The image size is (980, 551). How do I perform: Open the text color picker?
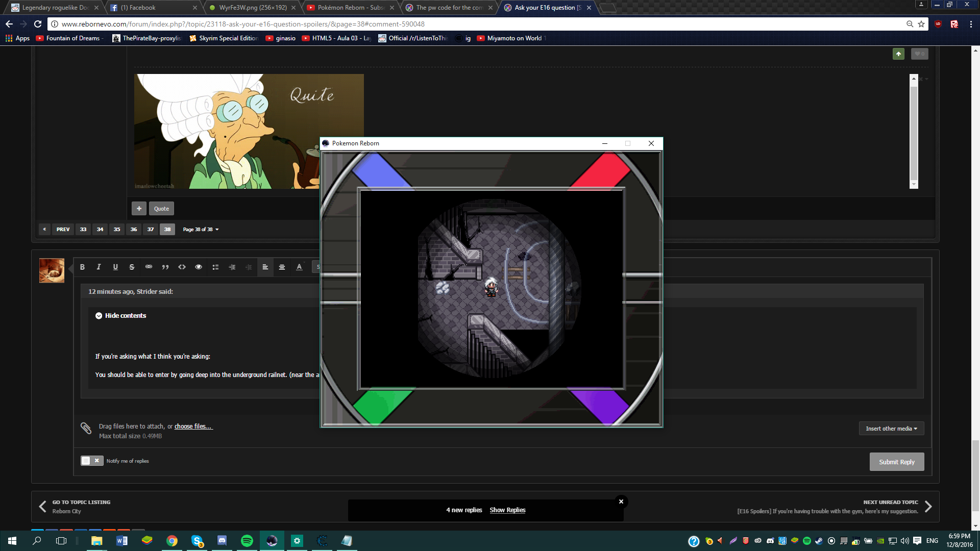299,267
